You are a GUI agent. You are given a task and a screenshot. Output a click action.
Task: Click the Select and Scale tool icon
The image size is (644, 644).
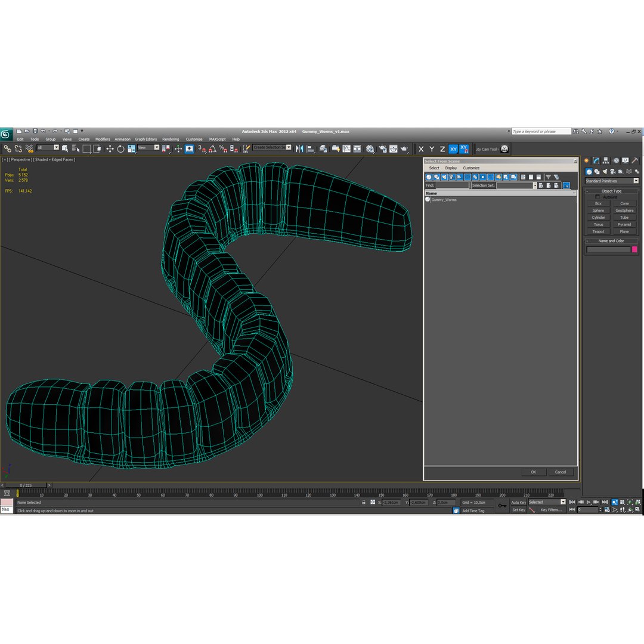[x=131, y=148]
